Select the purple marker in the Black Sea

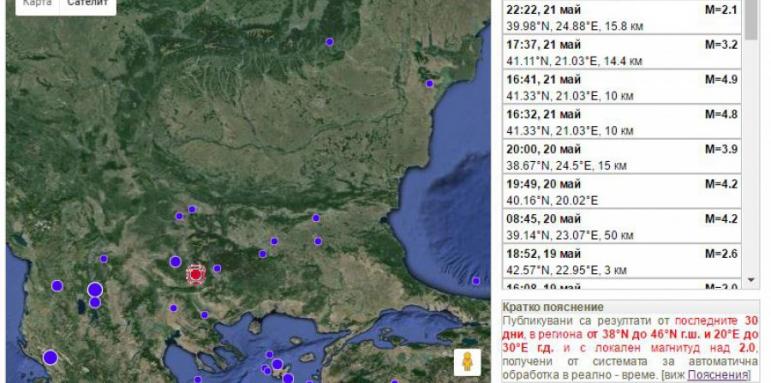pyautogui.click(x=476, y=281)
